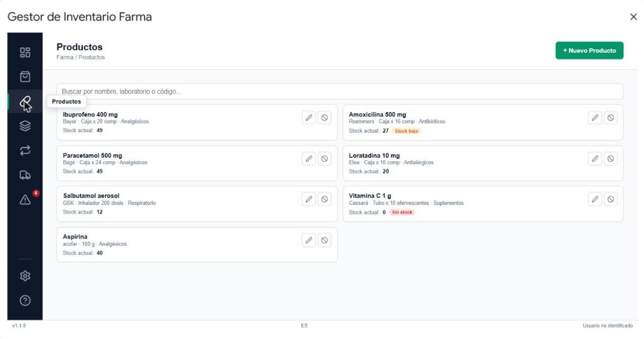Focus the product search field
The width and height of the screenshot is (644, 339).
pyautogui.click(x=340, y=91)
